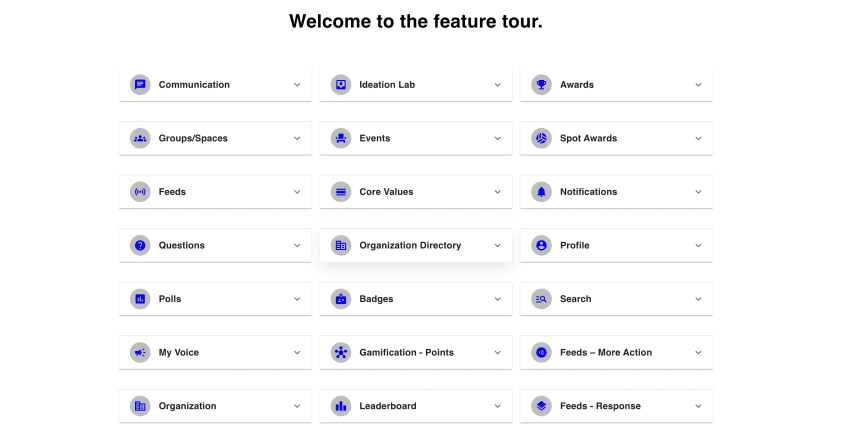Click the Groups/Spaces people icon
Viewport: 850px width, 431px height.
(x=140, y=138)
